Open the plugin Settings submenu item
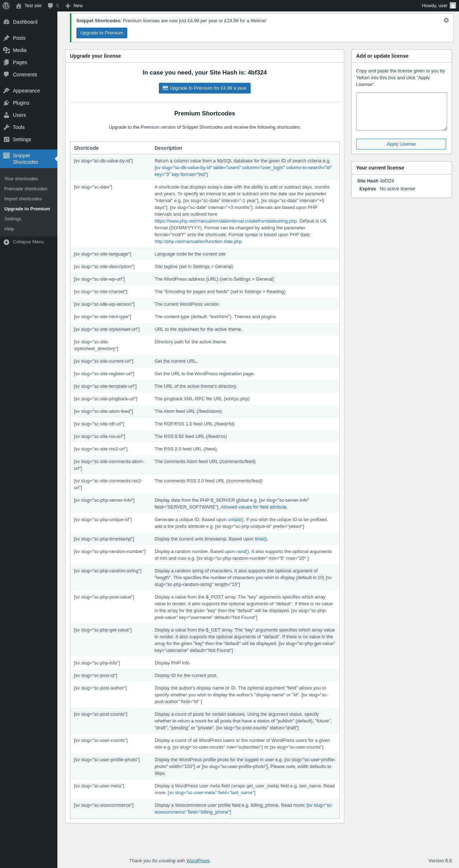This screenshot has width=459, height=868. click(x=13, y=219)
